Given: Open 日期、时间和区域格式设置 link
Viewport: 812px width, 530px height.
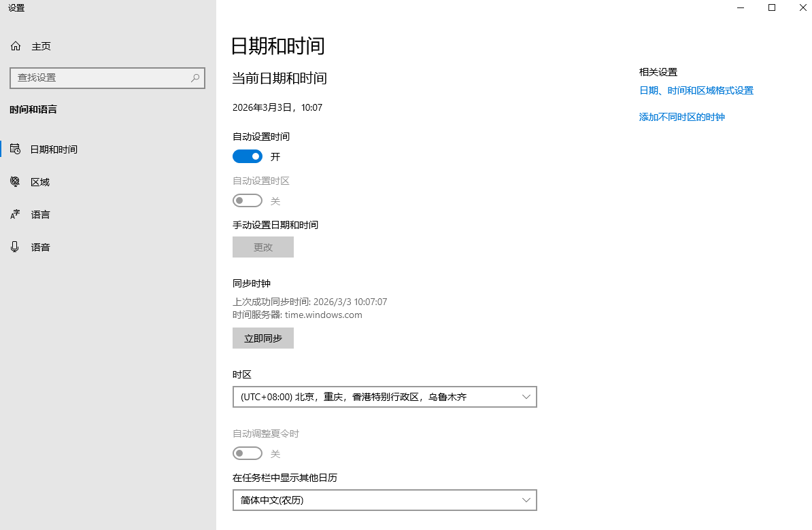Looking at the screenshot, I should [x=696, y=90].
